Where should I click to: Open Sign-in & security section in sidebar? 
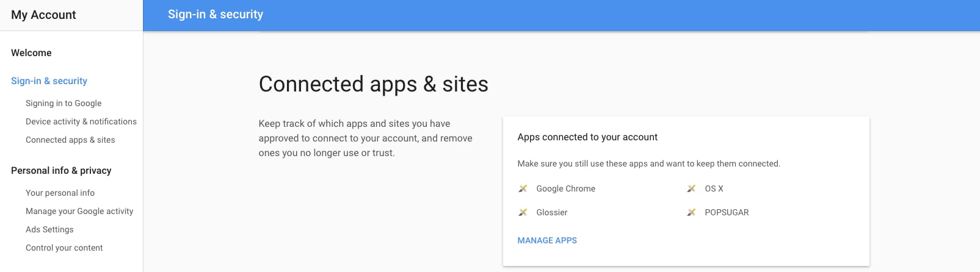point(49,81)
